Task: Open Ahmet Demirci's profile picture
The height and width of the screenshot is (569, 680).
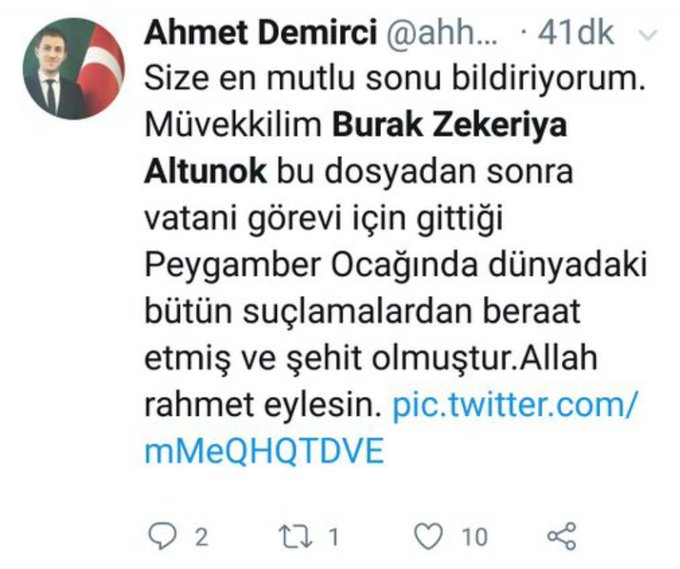Action: coord(74,69)
